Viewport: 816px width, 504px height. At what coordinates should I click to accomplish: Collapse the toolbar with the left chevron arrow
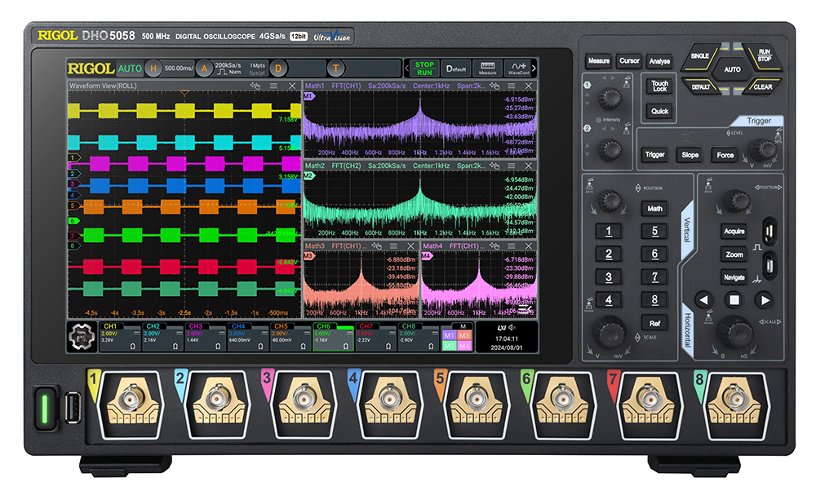[x=407, y=69]
